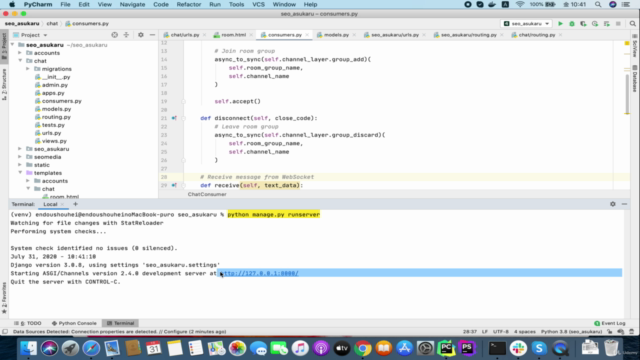Open Google Chrome from the Dock

[x=362, y=348]
